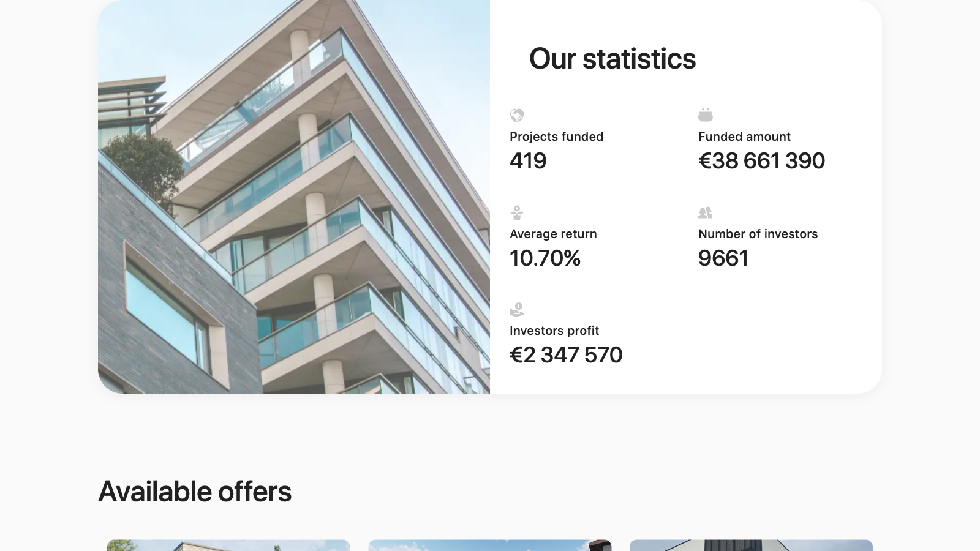Screen dimensions: 980x551
Task: Click the Projects funded label
Action: [556, 137]
